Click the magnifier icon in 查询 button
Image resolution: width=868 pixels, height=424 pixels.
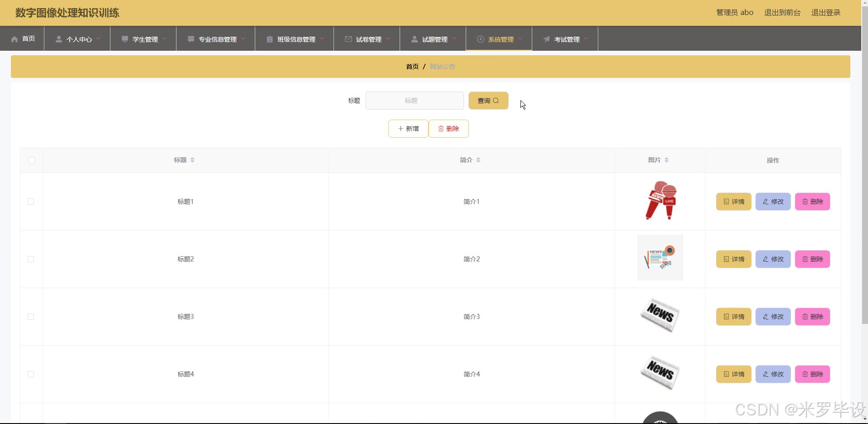[496, 101]
